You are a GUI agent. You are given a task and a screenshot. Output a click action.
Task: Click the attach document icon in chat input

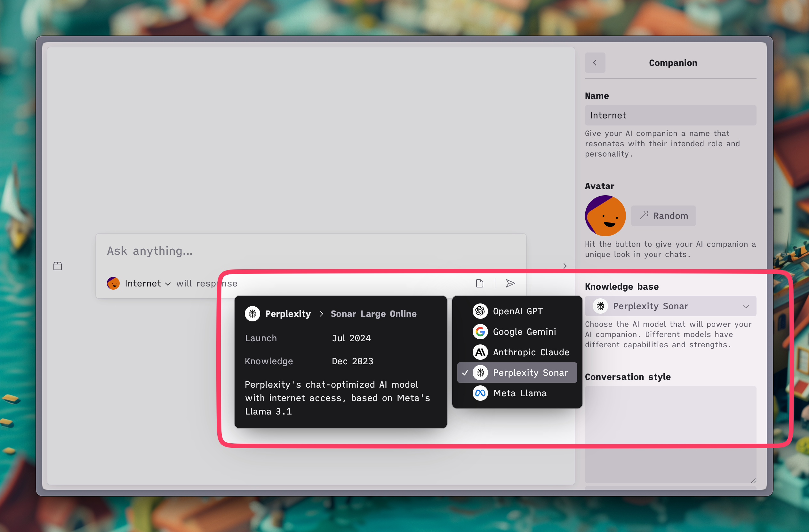point(480,283)
